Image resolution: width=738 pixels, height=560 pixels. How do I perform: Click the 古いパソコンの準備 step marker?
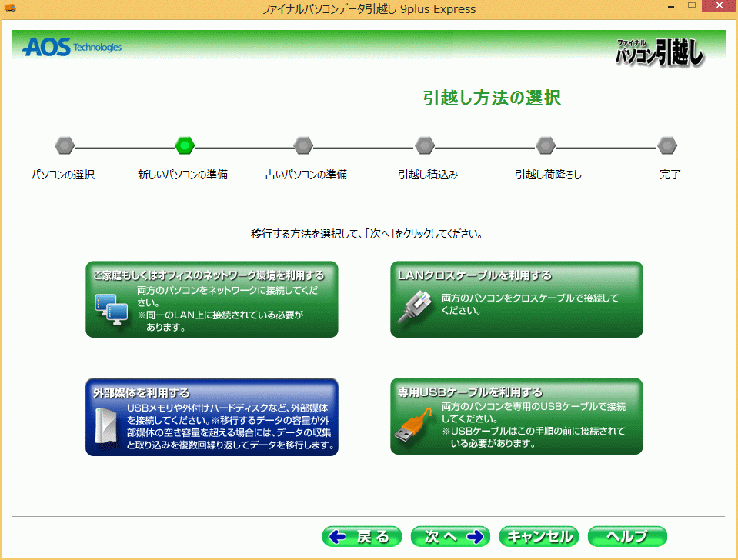click(303, 145)
